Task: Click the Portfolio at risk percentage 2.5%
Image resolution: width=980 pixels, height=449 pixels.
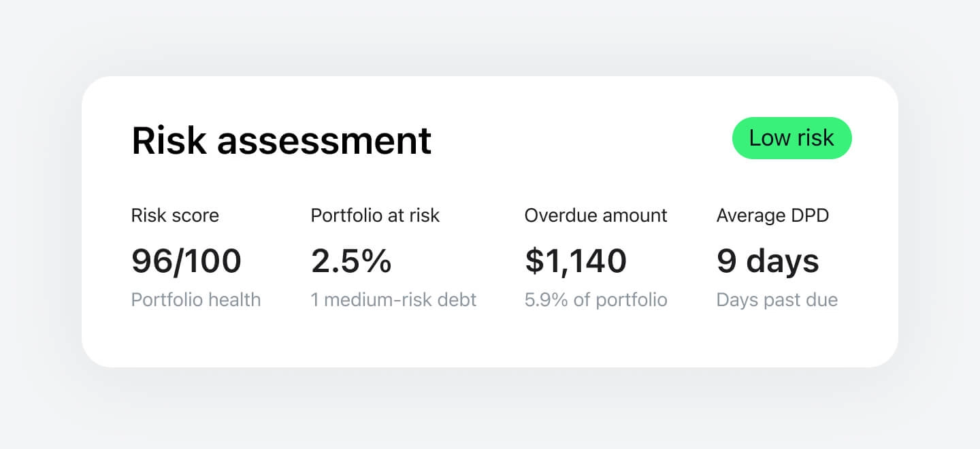Action: [351, 261]
